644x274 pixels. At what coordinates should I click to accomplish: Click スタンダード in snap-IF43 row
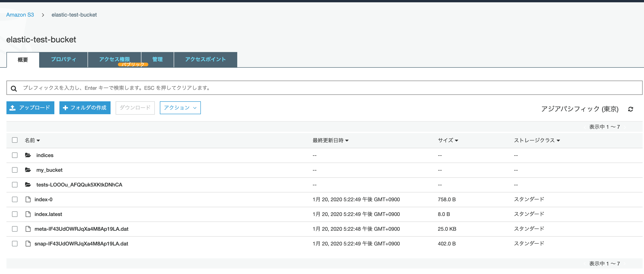[529, 244]
